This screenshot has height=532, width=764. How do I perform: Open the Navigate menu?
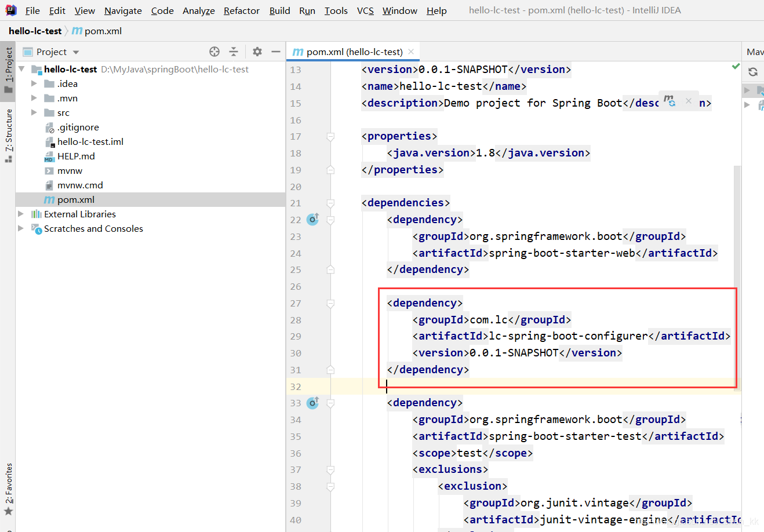[x=123, y=10]
